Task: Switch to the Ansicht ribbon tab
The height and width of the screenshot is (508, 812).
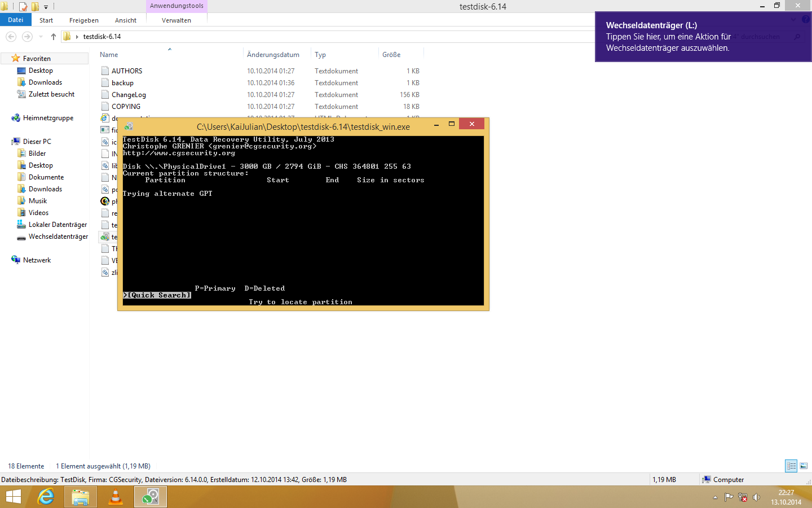Action: pyautogui.click(x=126, y=20)
